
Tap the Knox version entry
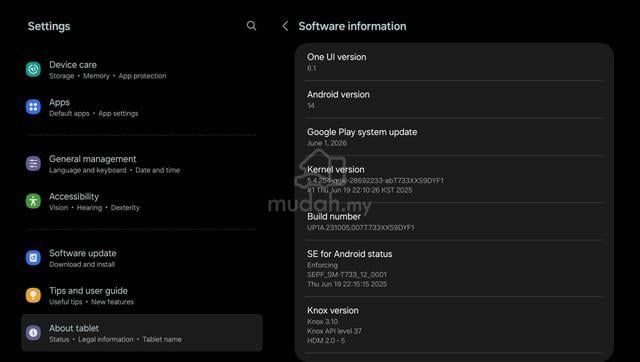pyautogui.click(x=454, y=325)
